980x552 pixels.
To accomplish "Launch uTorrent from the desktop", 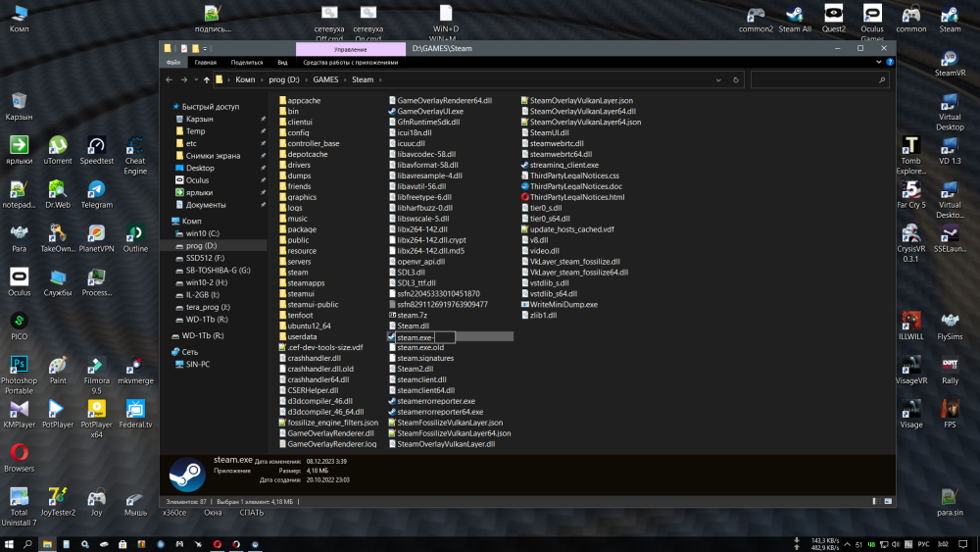I will tap(57, 147).
